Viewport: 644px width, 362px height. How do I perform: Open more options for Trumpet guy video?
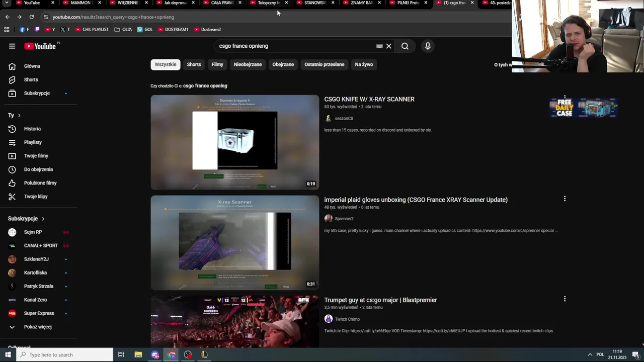pyautogui.click(x=565, y=299)
